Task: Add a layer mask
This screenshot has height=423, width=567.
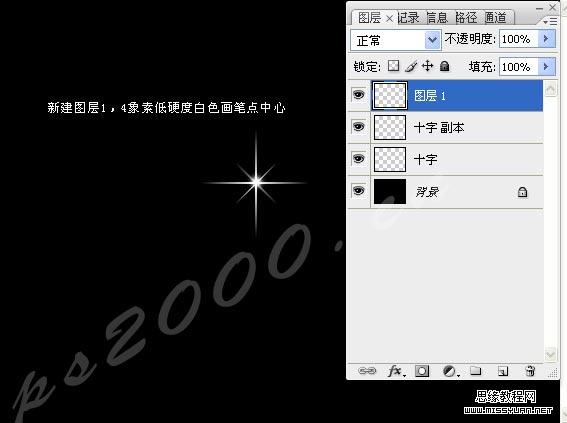Action: (x=422, y=371)
